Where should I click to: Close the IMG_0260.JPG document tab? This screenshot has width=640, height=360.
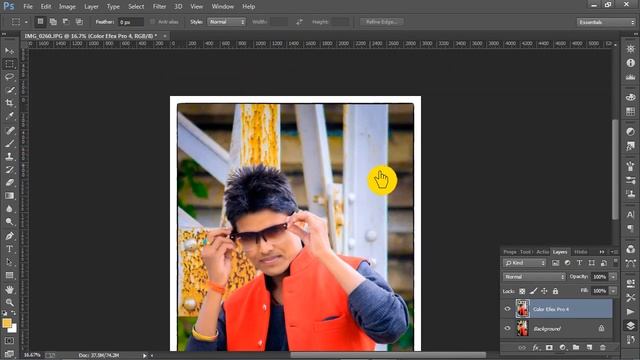164,36
